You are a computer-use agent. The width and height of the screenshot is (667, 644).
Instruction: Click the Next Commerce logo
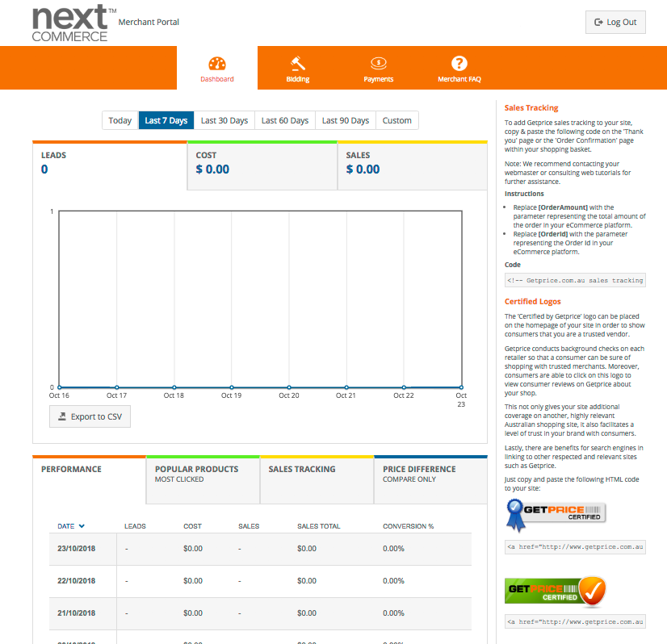[70, 23]
